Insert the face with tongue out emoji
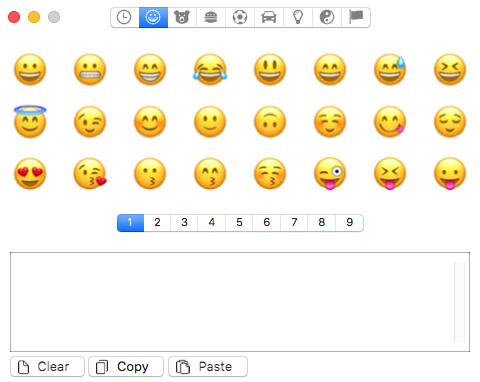Screen dimensions: 480x382 (450, 174)
